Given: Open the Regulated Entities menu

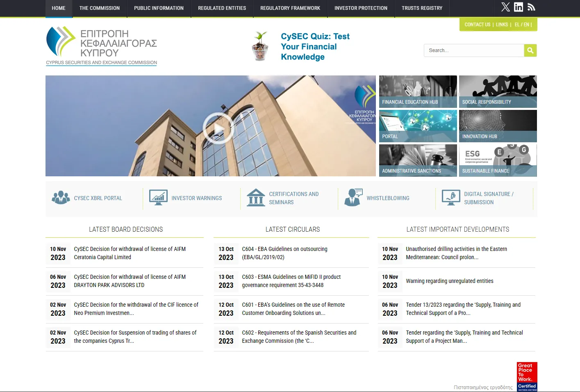Looking at the screenshot, I should (222, 8).
